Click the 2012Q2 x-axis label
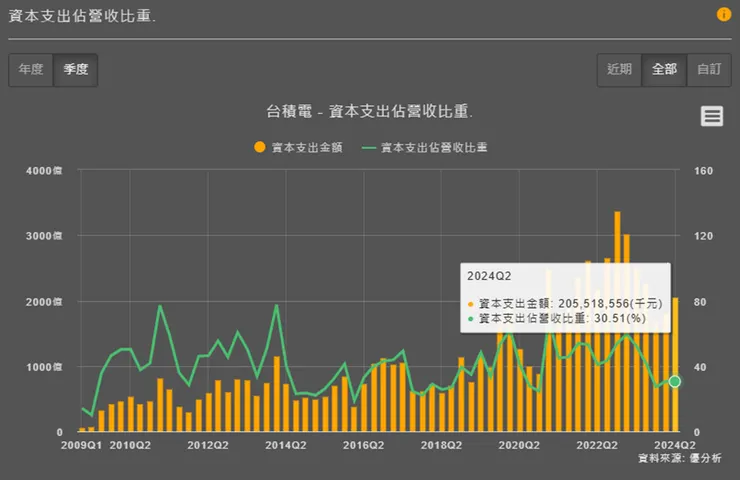 point(208,445)
